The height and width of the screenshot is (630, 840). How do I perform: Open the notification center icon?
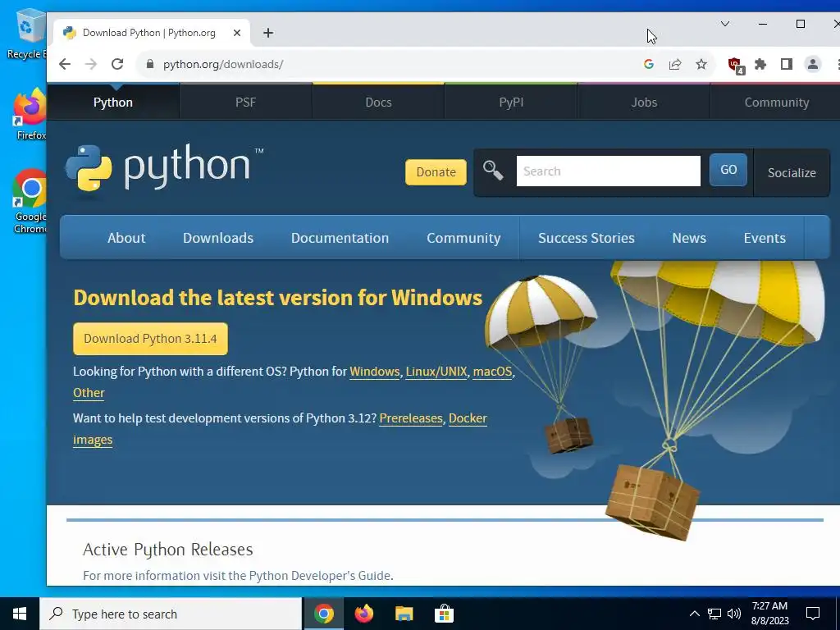pyautogui.click(x=813, y=614)
